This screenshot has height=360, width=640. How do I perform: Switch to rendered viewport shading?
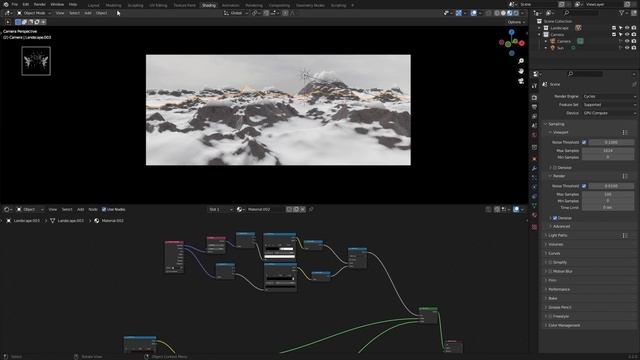tap(516, 13)
